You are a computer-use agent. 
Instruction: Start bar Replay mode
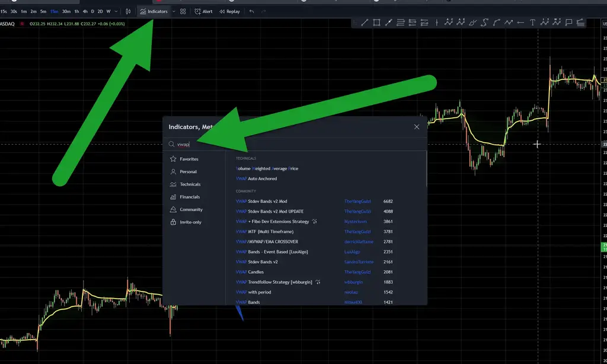tap(229, 11)
